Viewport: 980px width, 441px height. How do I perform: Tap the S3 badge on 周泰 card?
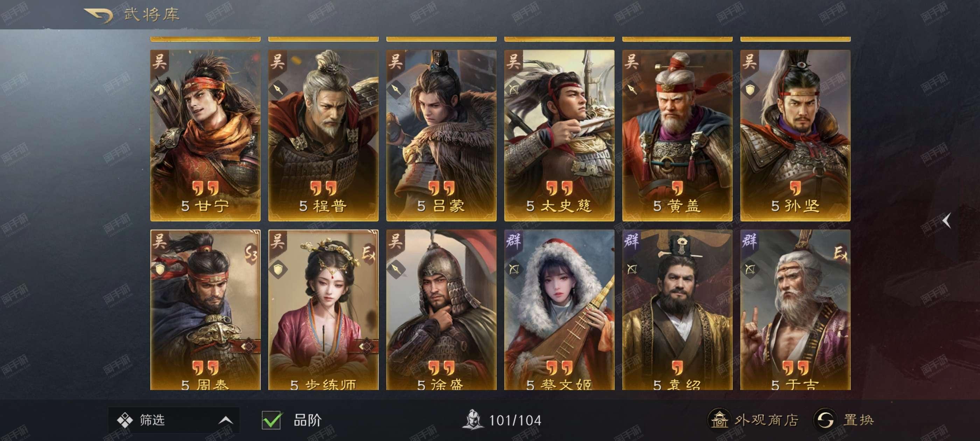[x=251, y=254]
